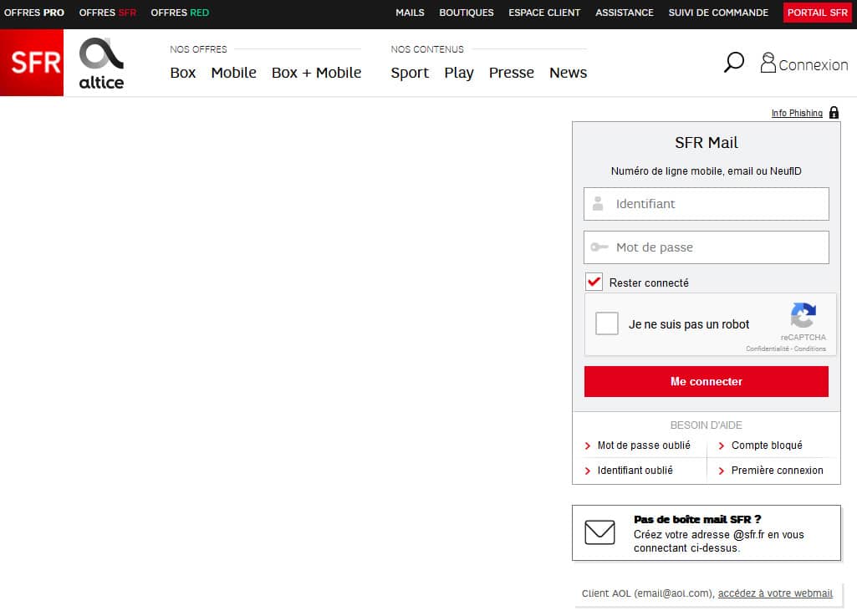
Task: Click the key icon in password field
Action: click(599, 247)
